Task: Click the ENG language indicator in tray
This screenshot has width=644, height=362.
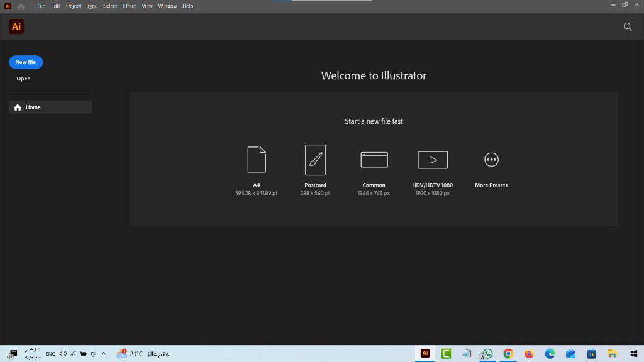Action: click(x=50, y=354)
